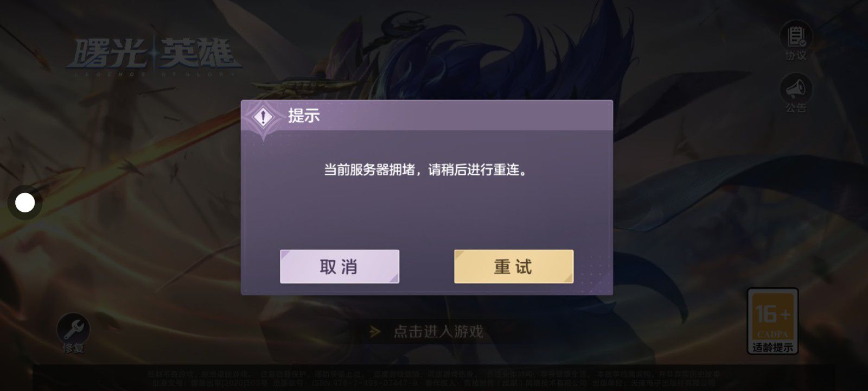The height and width of the screenshot is (391, 868).
Task: Click the exclamation warning icon in dialog header
Action: [x=263, y=116]
